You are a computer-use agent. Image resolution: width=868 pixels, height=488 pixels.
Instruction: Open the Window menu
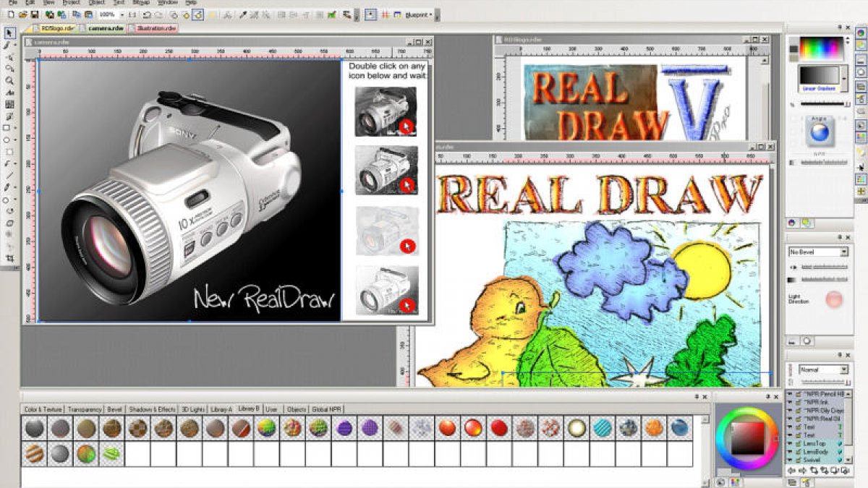point(167,3)
